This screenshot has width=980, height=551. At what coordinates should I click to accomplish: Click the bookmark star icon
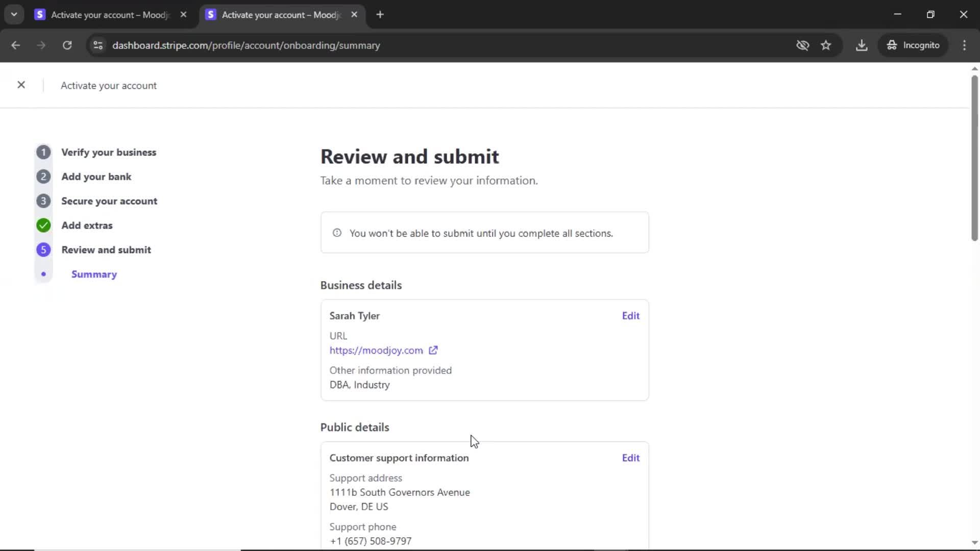826,45
